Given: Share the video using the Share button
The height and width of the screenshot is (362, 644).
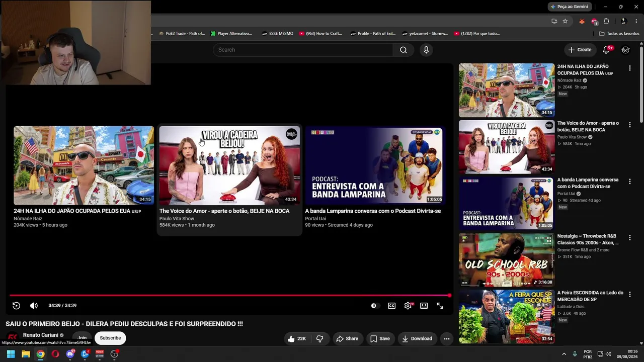Looking at the screenshot, I should 347,339.
